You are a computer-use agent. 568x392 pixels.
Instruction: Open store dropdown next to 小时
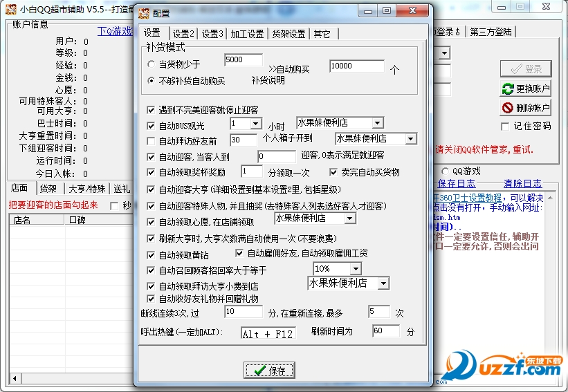pos(378,122)
